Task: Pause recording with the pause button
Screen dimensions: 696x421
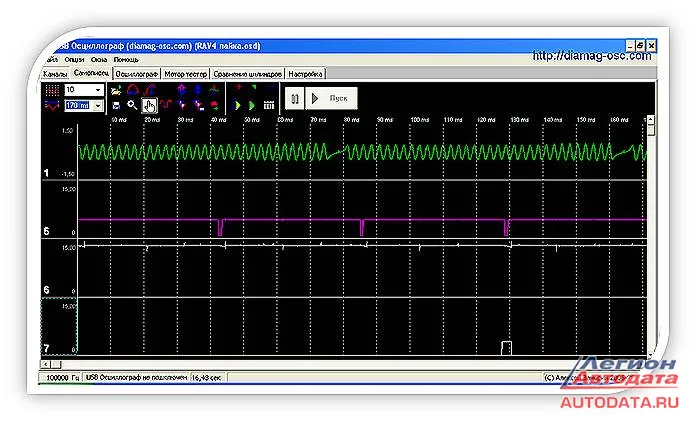Action: click(x=295, y=99)
